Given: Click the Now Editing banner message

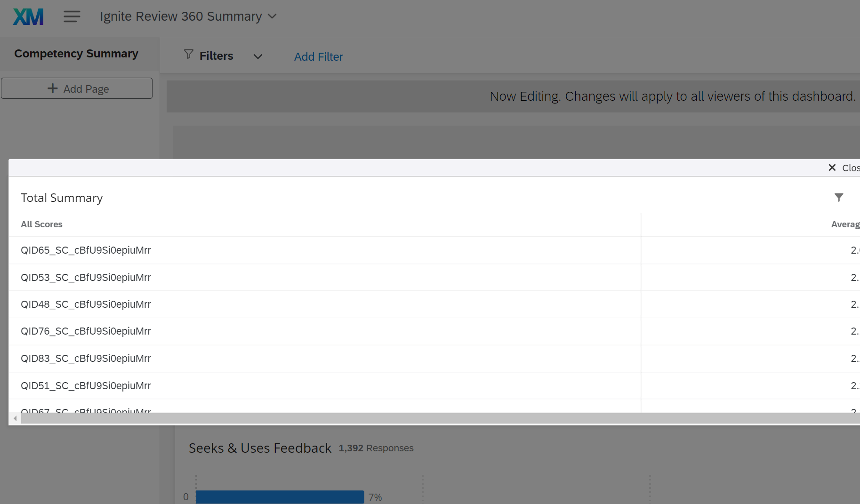Looking at the screenshot, I should [x=673, y=96].
